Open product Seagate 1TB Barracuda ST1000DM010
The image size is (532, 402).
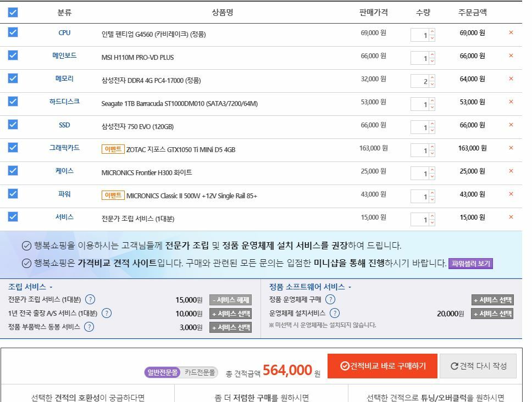[x=180, y=104]
